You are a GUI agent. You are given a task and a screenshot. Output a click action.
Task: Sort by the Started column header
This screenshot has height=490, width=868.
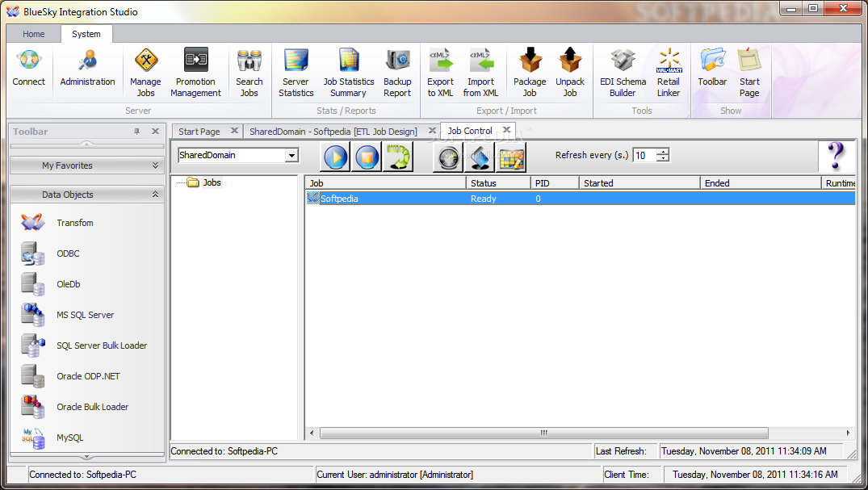point(639,182)
